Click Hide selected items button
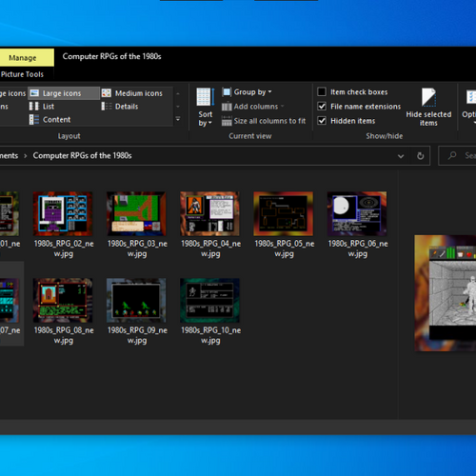The height and width of the screenshot is (476, 476). click(428, 108)
